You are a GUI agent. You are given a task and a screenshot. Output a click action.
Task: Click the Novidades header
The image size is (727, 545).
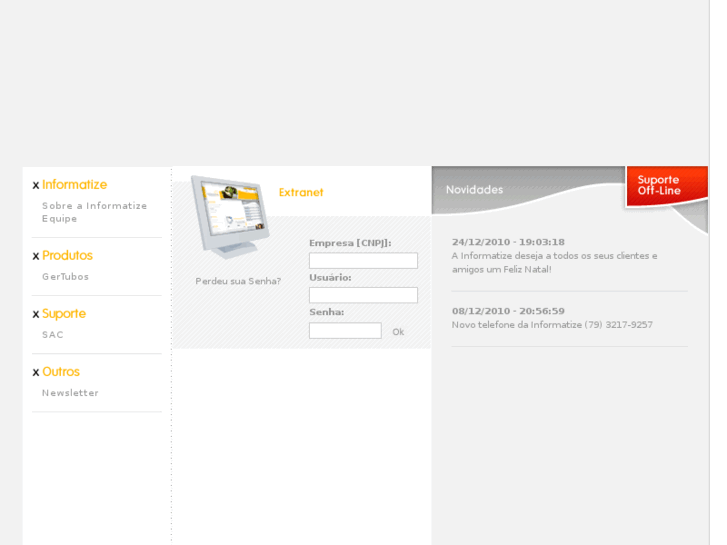tap(474, 190)
